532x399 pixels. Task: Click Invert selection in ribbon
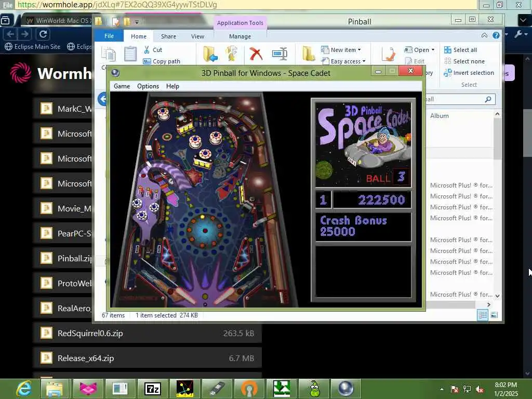[x=469, y=73]
